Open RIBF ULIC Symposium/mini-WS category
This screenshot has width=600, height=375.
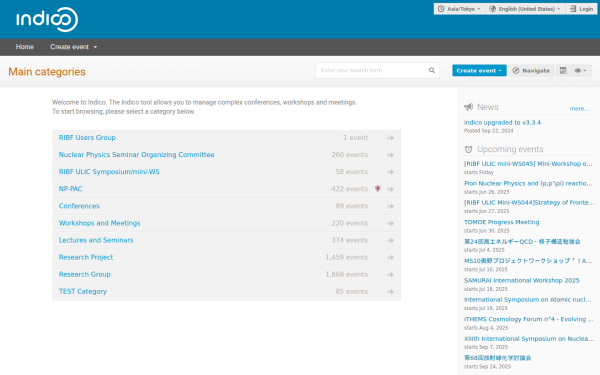point(109,172)
